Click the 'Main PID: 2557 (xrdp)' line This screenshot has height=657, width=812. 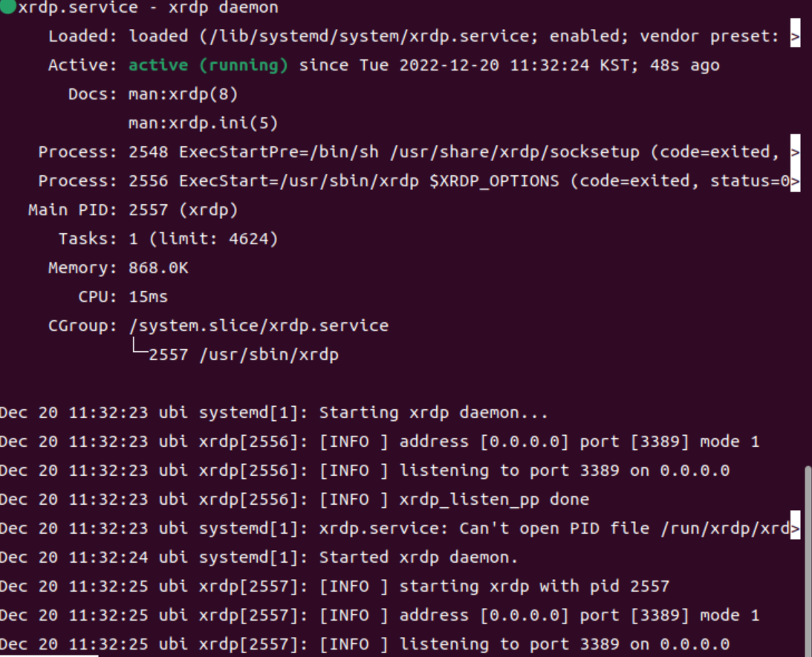pos(133,210)
